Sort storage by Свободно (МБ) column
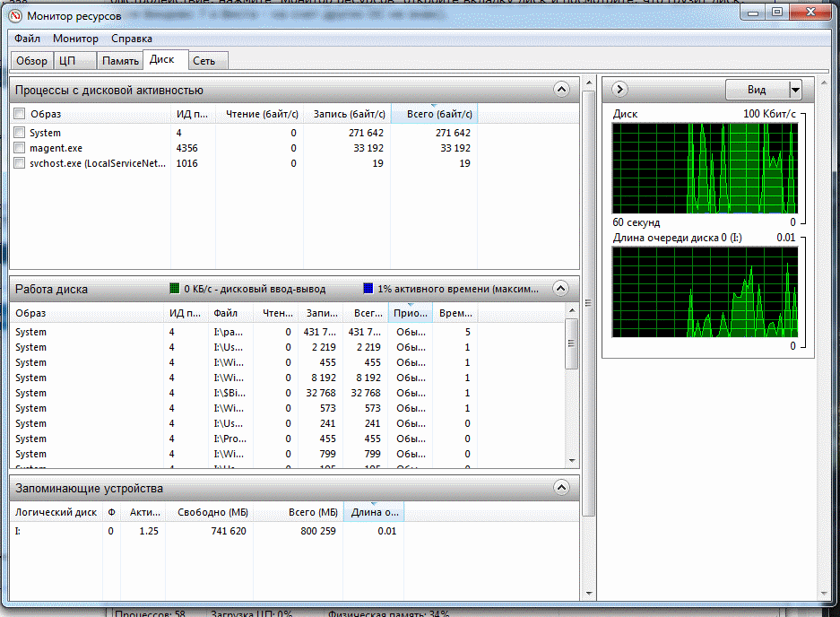 [x=210, y=512]
